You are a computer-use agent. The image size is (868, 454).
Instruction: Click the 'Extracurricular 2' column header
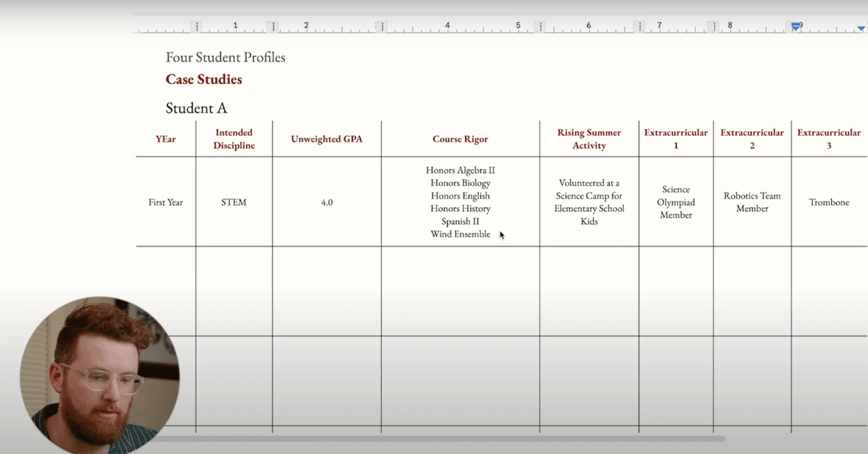click(x=752, y=139)
